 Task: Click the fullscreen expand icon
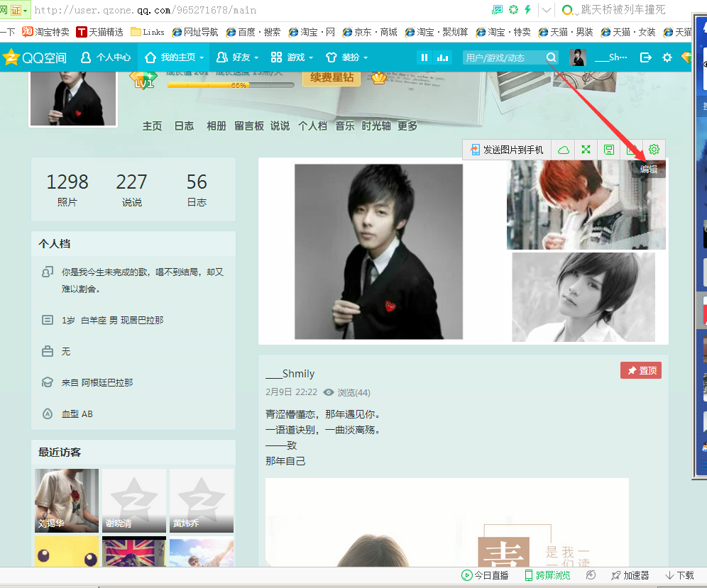click(x=586, y=150)
